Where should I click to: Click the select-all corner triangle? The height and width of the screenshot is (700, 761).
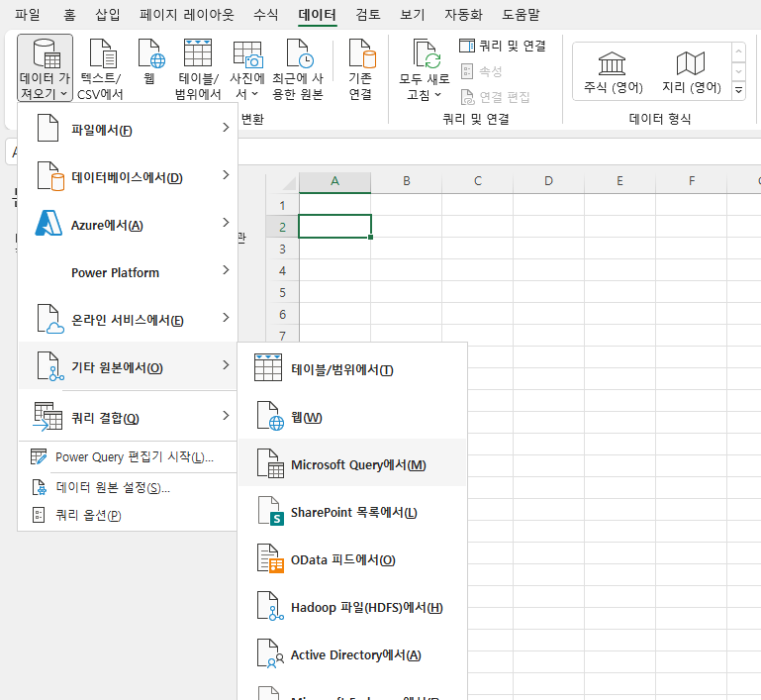(x=288, y=183)
